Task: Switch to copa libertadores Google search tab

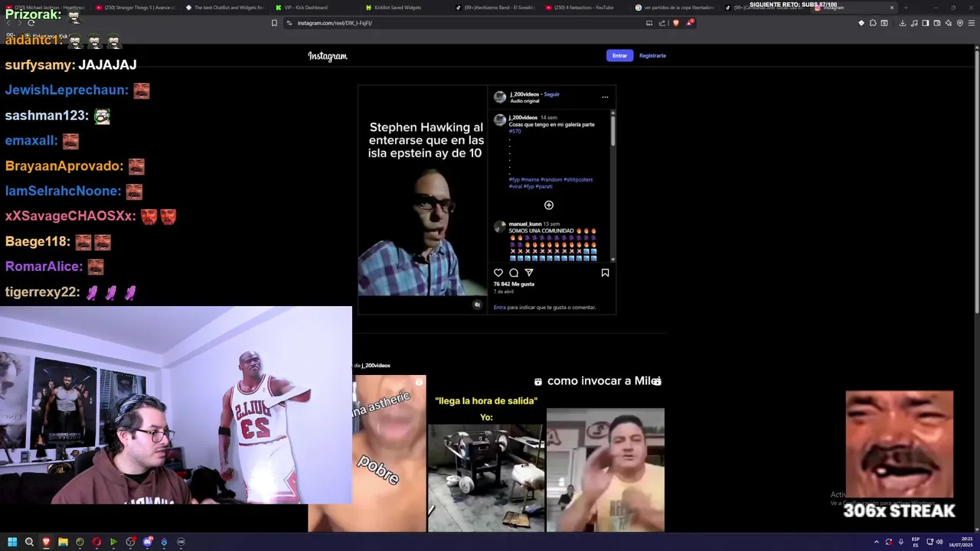Action: (675, 8)
